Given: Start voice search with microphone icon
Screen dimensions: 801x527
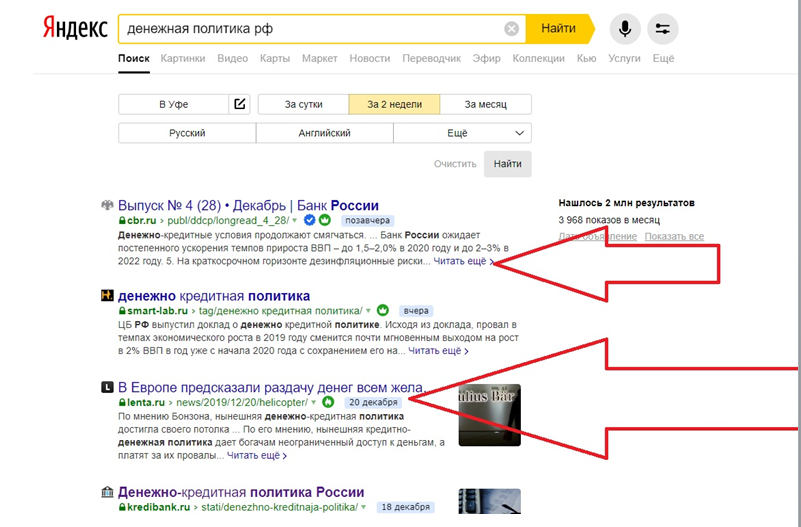Looking at the screenshot, I should [x=625, y=29].
